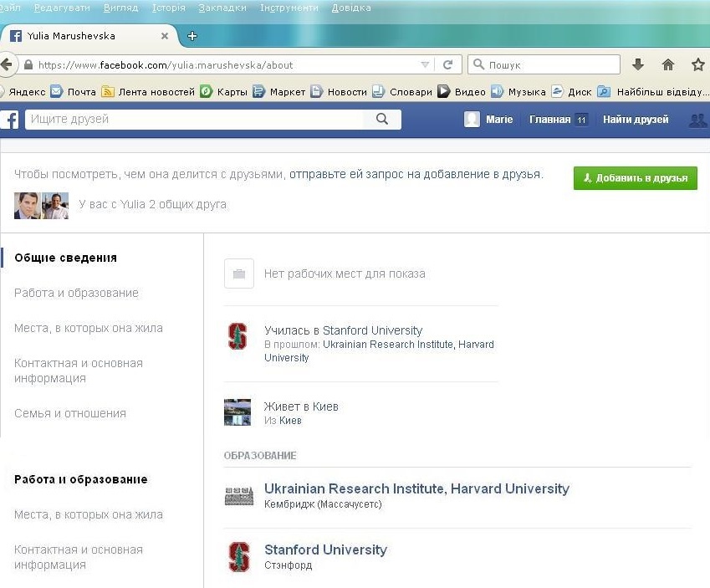The height and width of the screenshot is (588, 710).
Task: Expand the URL bar history dropdown arrow
Action: point(425,64)
